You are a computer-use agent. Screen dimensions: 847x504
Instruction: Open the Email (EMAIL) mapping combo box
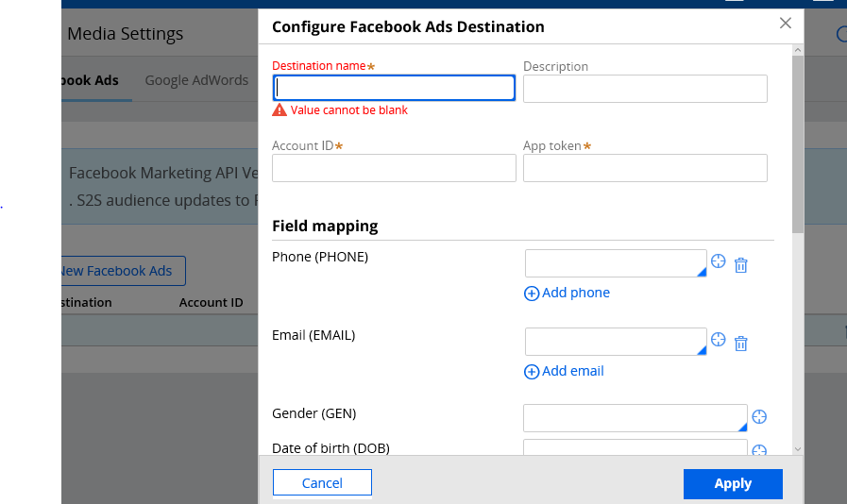pyautogui.click(x=616, y=342)
